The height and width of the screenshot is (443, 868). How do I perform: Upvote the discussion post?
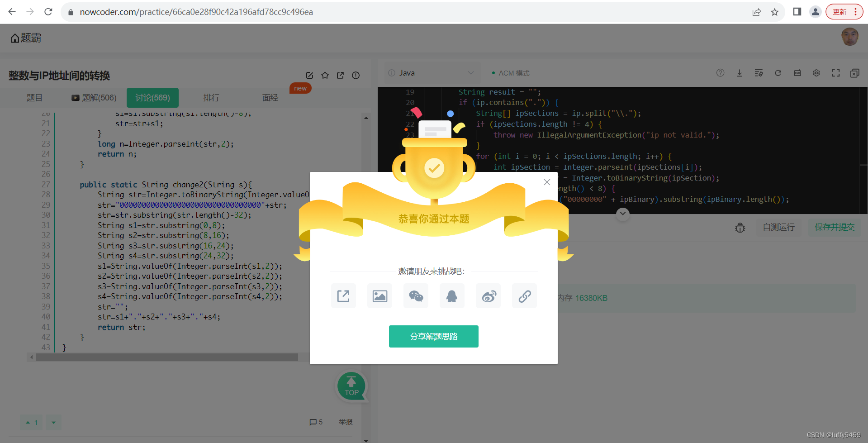click(31, 422)
